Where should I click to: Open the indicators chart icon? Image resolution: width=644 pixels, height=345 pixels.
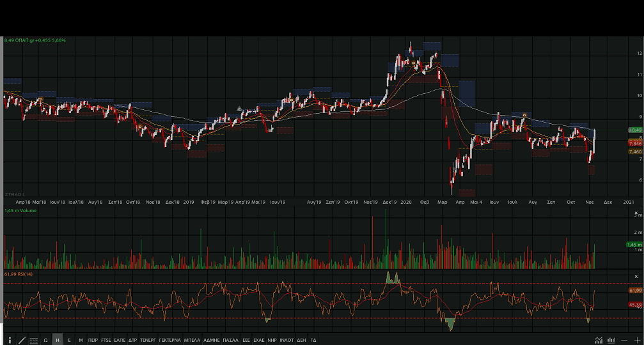[x=599, y=340]
